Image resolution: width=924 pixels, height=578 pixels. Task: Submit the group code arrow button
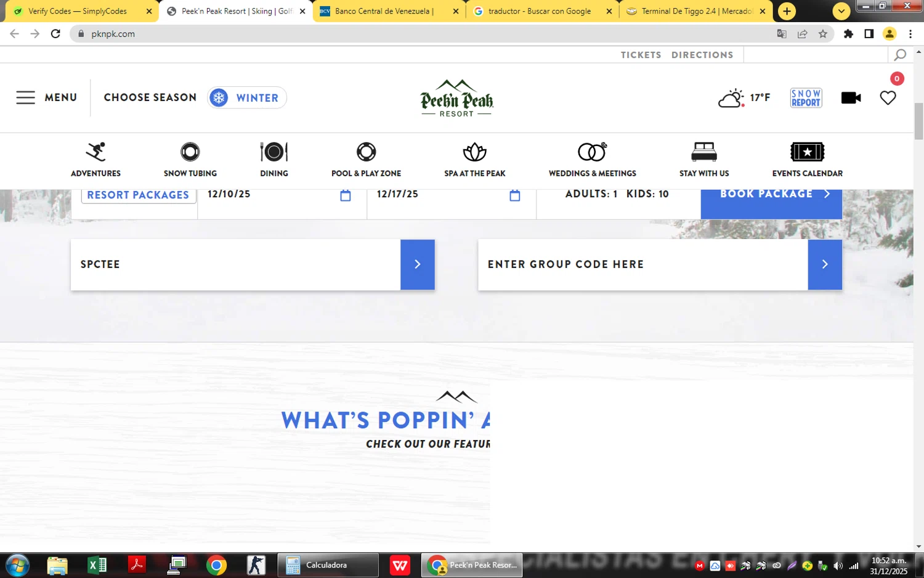click(825, 264)
